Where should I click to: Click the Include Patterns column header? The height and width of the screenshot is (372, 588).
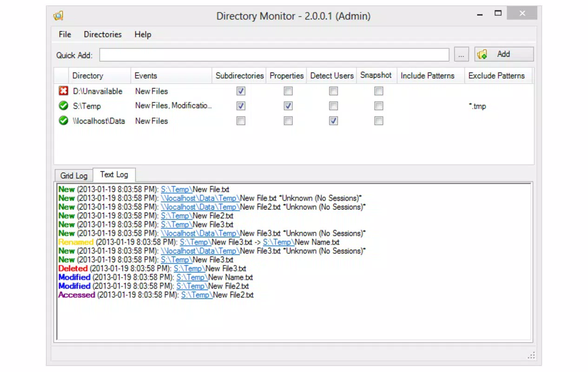(x=430, y=76)
